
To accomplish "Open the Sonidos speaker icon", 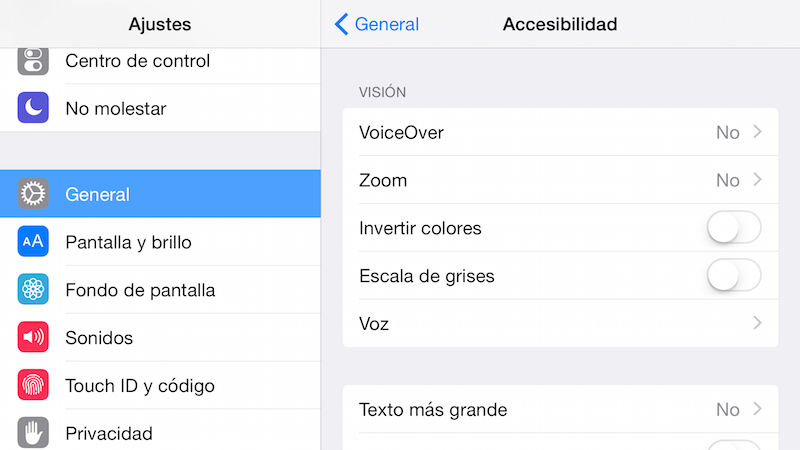I will point(33,337).
